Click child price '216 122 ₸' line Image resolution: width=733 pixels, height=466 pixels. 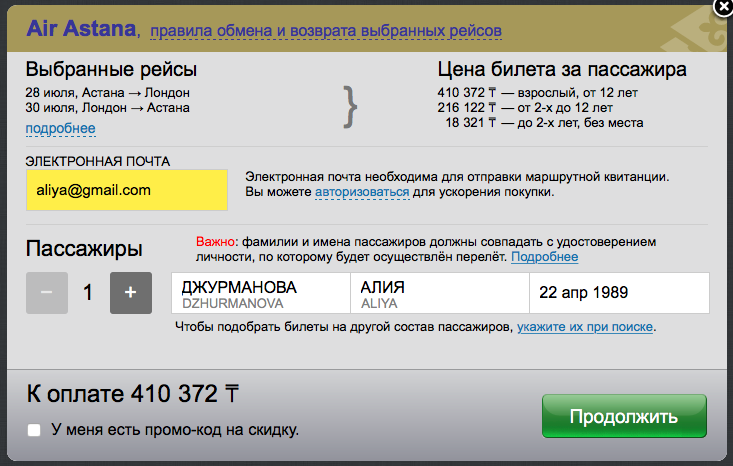tap(525, 108)
